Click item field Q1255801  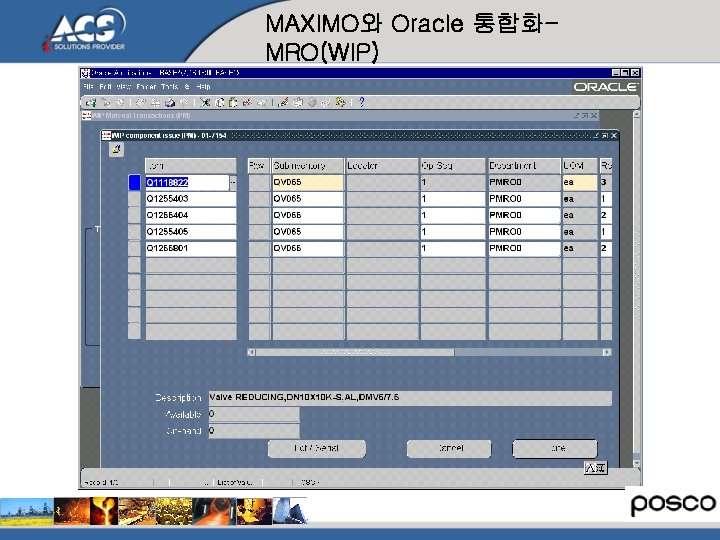(x=191, y=248)
